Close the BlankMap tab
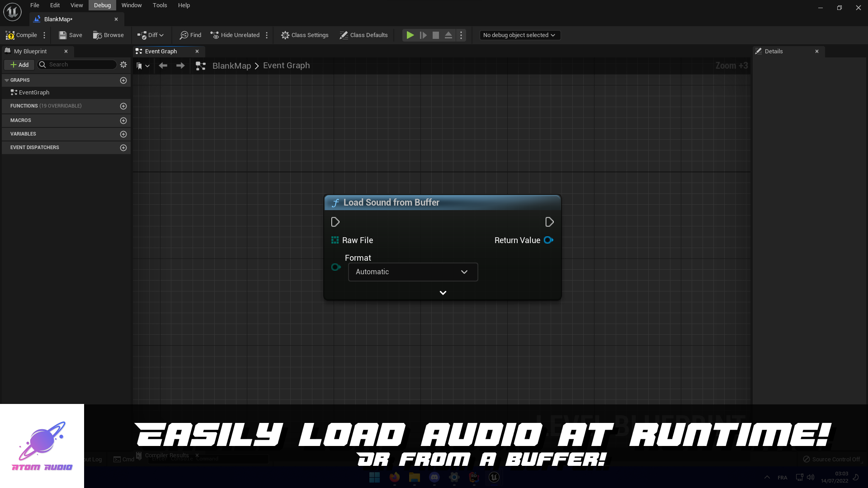The image size is (868, 488). (116, 19)
